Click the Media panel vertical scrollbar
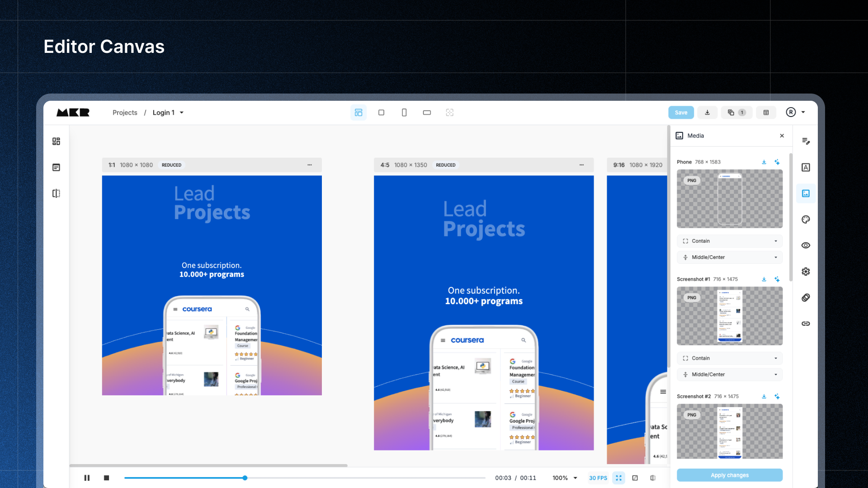 click(x=791, y=217)
